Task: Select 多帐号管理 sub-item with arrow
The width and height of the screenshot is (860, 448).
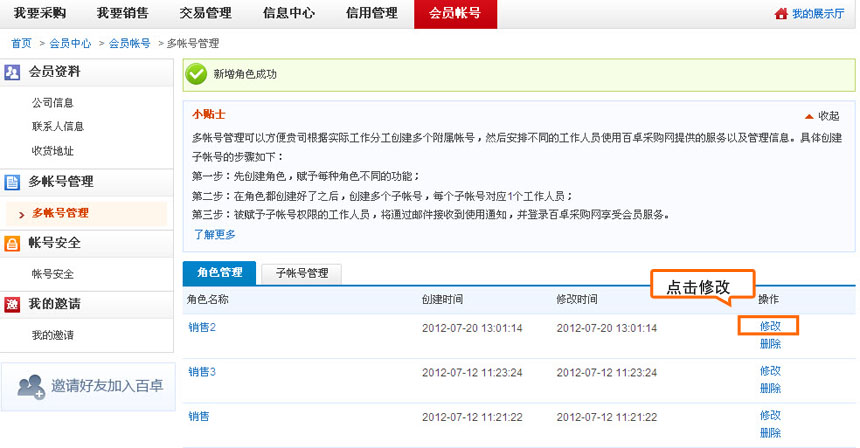Action: (x=60, y=213)
